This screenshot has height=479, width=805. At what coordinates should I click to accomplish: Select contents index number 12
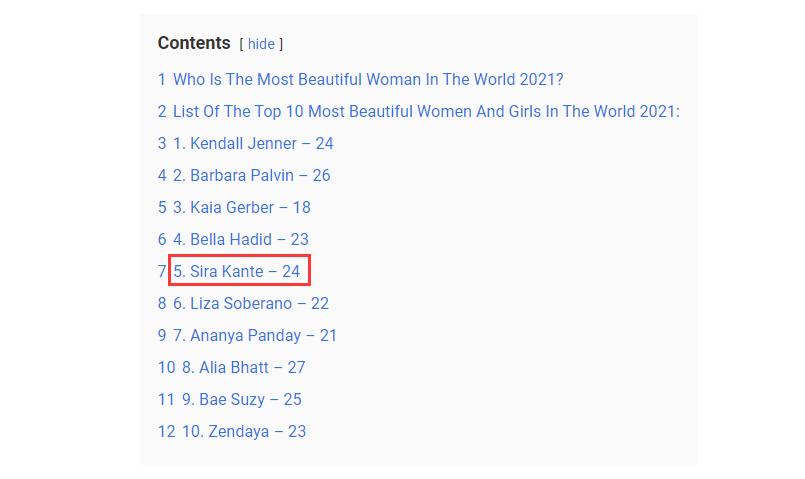[166, 432]
